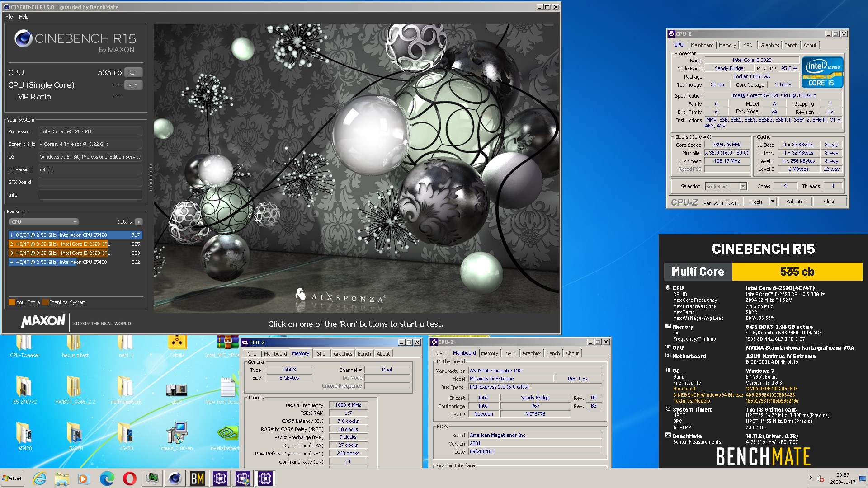868x488 pixels.
Task: Click the rendered spheres scene image
Action: click(x=356, y=169)
